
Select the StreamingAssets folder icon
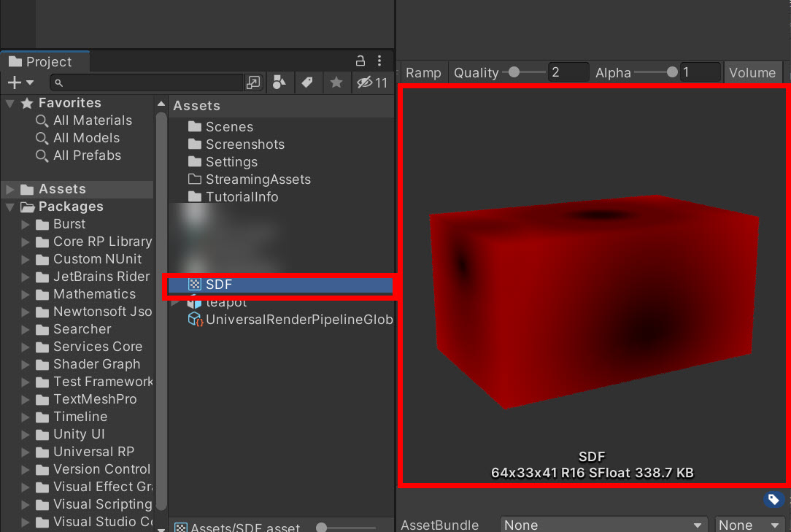point(195,180)
